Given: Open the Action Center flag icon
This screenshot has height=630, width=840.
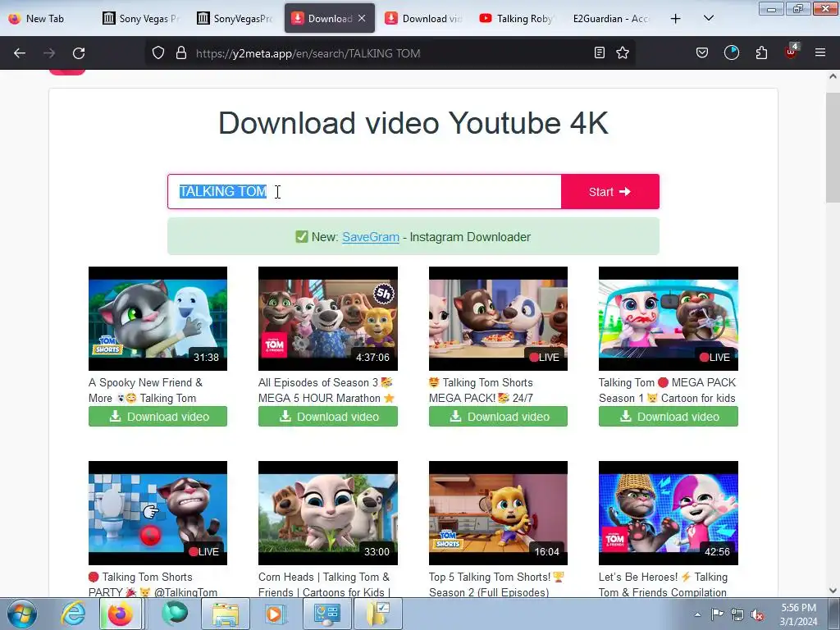Looking at the screenshot, I should coord(717,614).
